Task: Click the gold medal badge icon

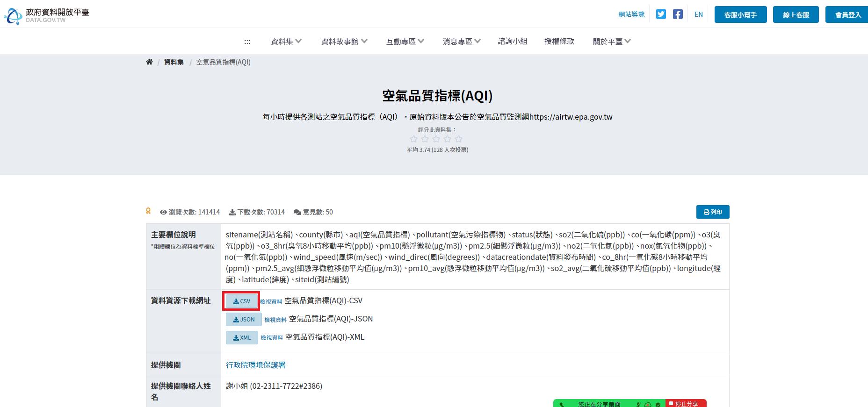Action: click(x=148, y=211)
